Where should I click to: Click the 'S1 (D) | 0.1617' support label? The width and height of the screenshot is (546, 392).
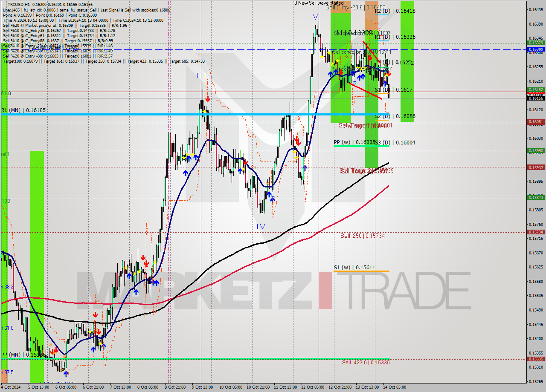click(x=393, y=90)
